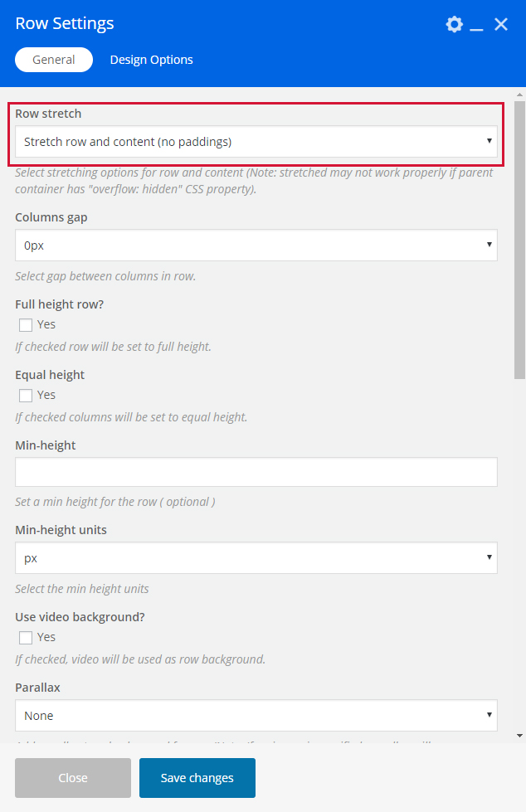Image resolution: width=526 pixels, height=812 pixels.
Task: Click the Min-height input field
Action: pyautogui.click(x=256, y=472)
